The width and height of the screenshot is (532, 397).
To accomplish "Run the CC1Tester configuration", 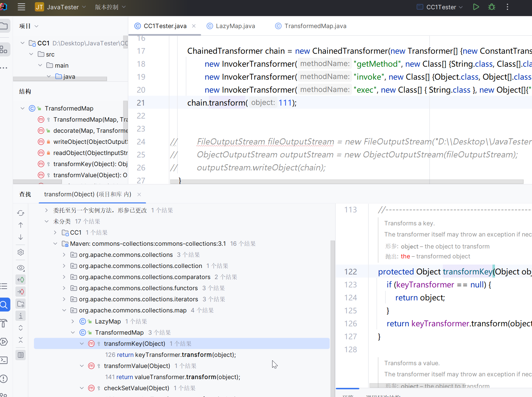I will click(x=476, y=7).
